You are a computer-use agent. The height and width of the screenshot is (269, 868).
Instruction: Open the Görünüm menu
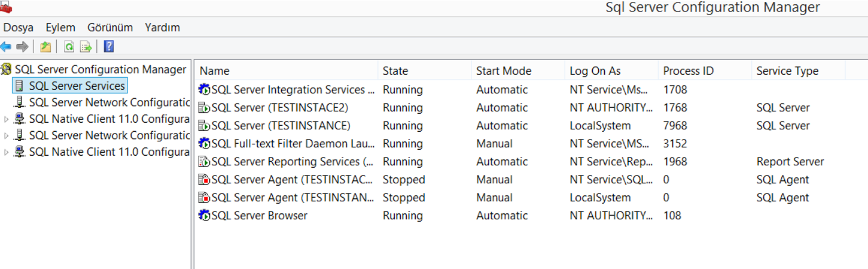110,28
